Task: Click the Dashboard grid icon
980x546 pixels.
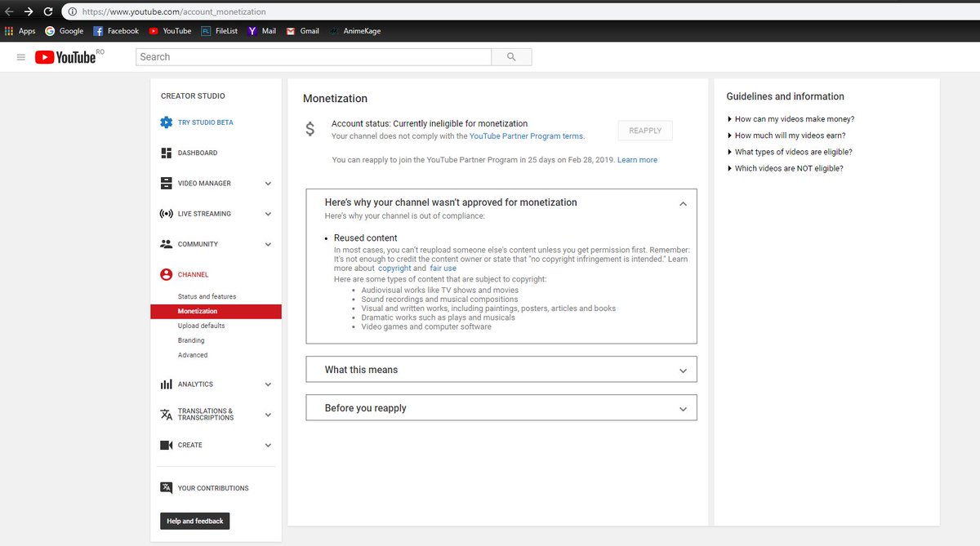Action: click(x=167, y=153)
